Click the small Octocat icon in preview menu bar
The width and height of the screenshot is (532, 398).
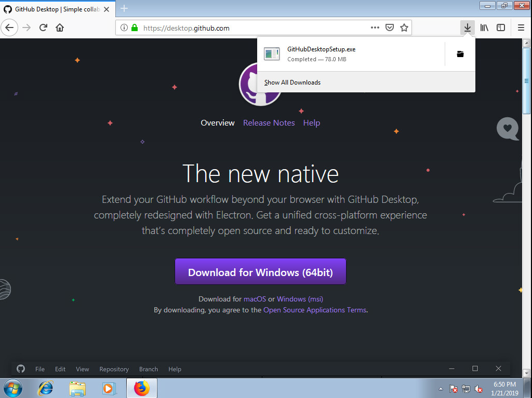pyautogui.click(x=21, y=369)
